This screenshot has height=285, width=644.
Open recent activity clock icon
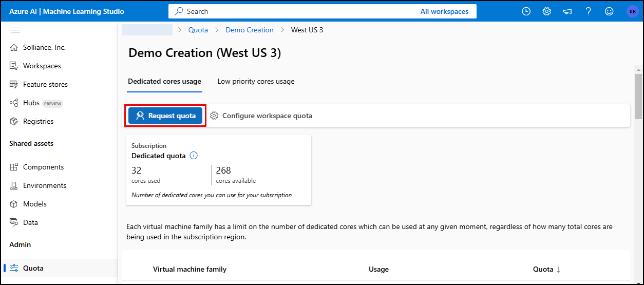526,11
